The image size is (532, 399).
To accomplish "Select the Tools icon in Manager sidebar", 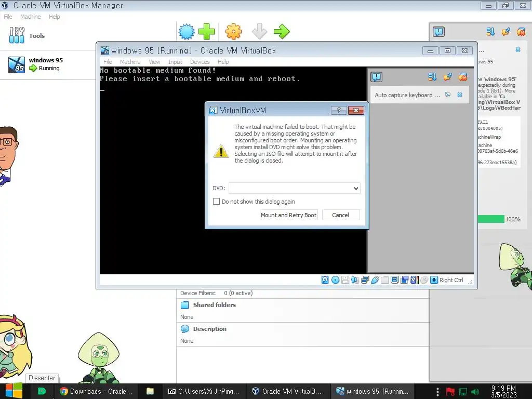I will 17,35.
